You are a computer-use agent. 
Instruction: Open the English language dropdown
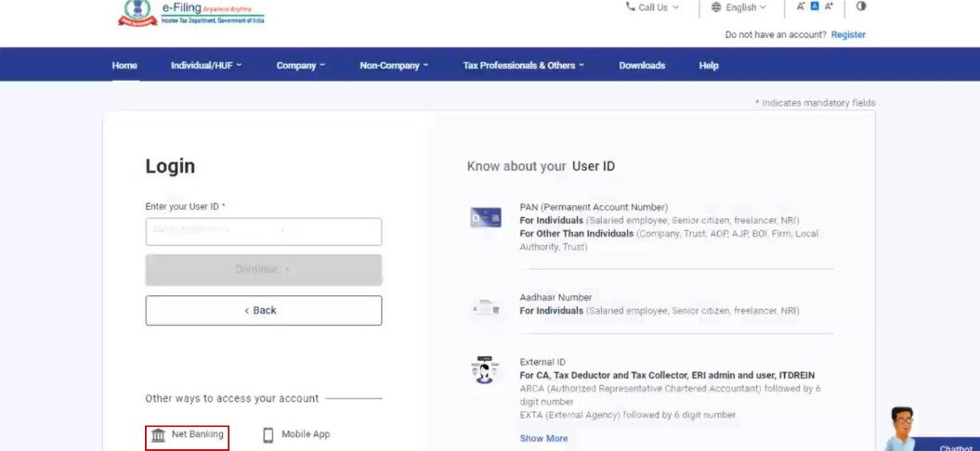738,7
